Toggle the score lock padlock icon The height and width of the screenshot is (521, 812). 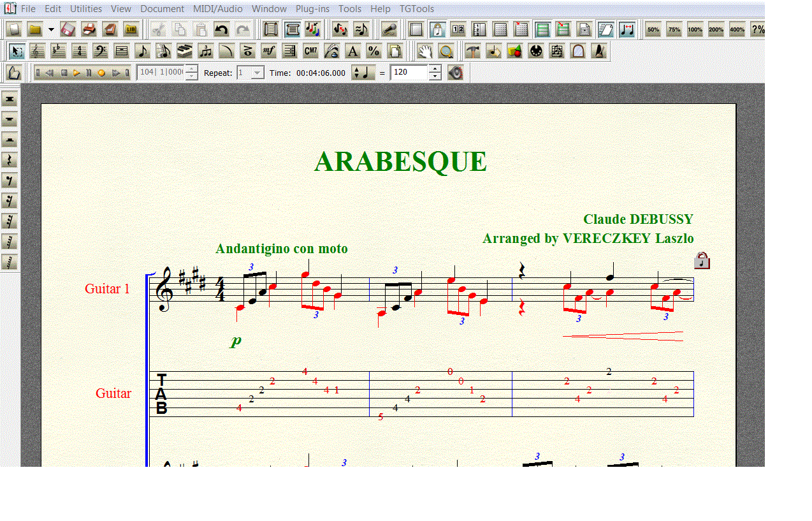(702, 260)
